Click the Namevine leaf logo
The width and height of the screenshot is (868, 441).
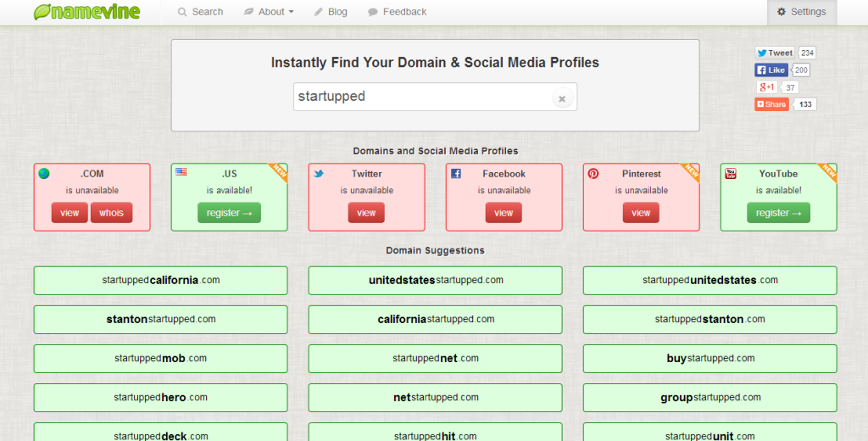(42, 12)
